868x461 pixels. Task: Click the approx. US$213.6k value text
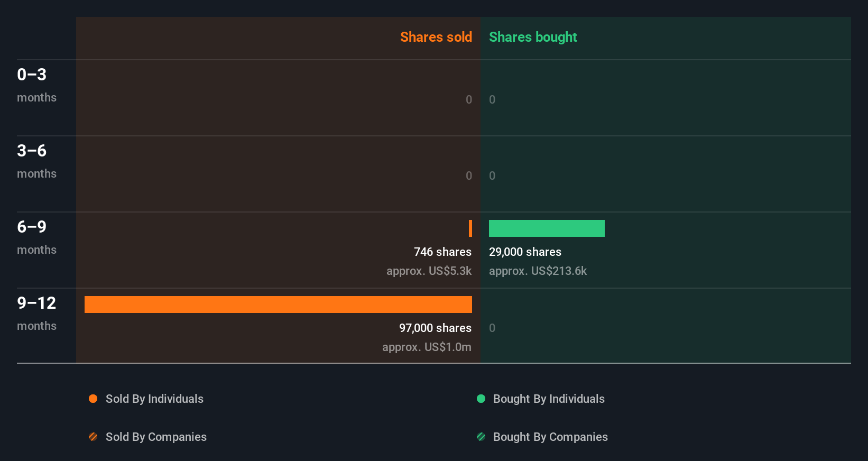(538, 271)
